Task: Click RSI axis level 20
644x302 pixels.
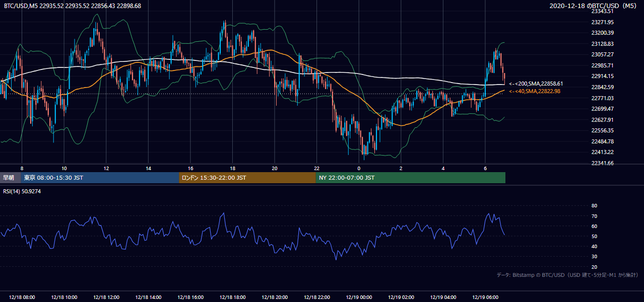Action: pyautogui.click(x=594, y=267)
